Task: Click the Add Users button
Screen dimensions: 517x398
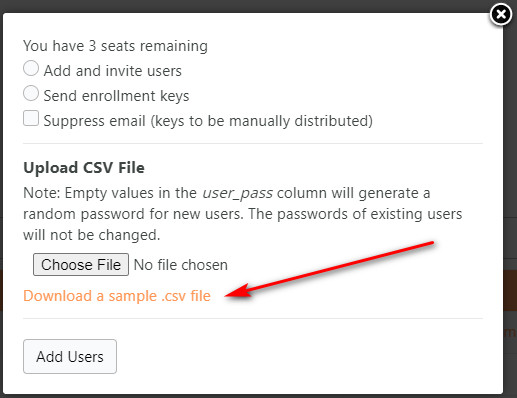Action: pyautogui.click(x=70, y=356)
